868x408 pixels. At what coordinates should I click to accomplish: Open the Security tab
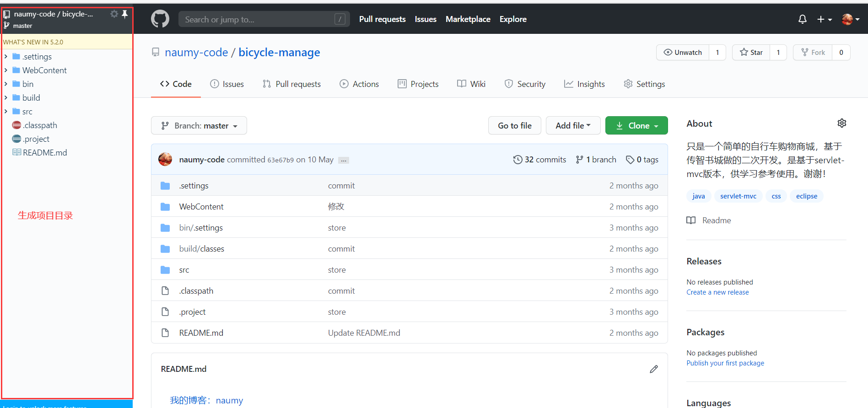click(x=525, y=84)
